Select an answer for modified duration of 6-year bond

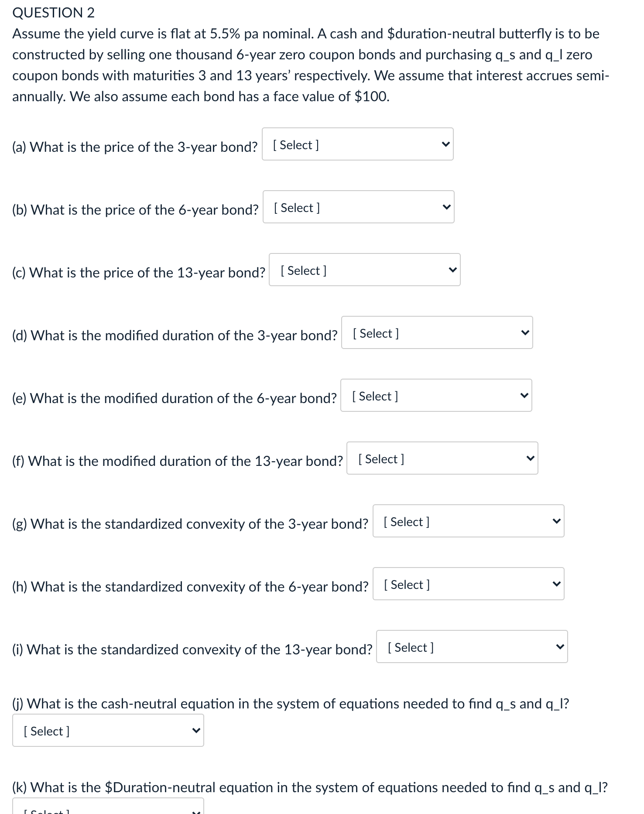[436, 395]
